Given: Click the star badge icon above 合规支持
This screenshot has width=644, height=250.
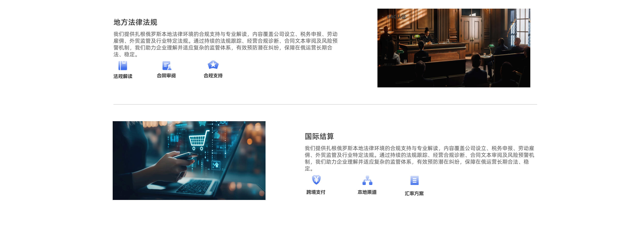Looking at the screenshot, I should [213, 65].
